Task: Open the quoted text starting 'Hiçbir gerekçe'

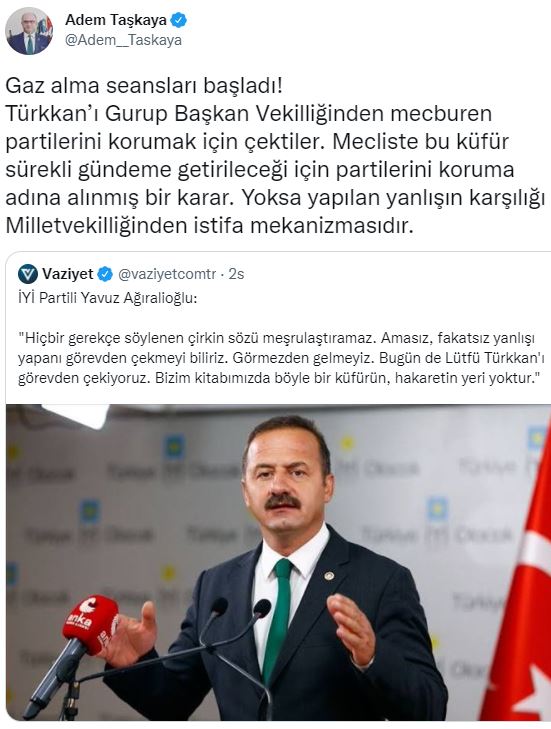Action: [x=281, y=358]
